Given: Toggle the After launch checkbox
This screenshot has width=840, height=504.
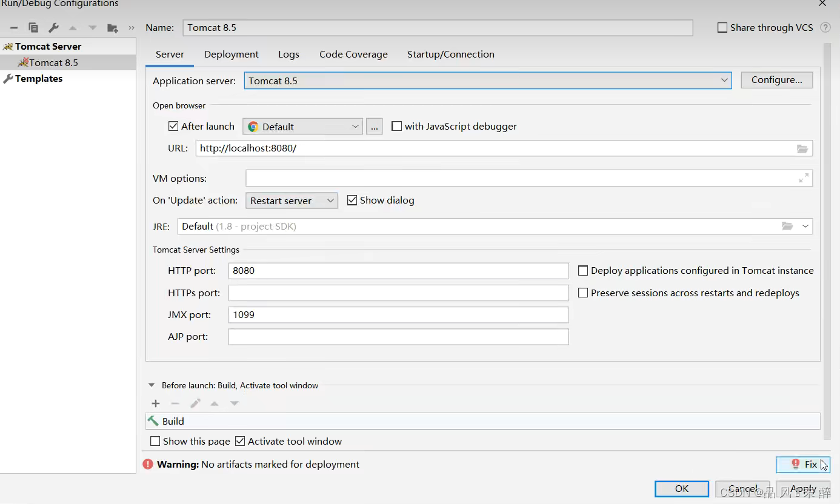Looking at the screenshot, I should (x=173, y=126).
